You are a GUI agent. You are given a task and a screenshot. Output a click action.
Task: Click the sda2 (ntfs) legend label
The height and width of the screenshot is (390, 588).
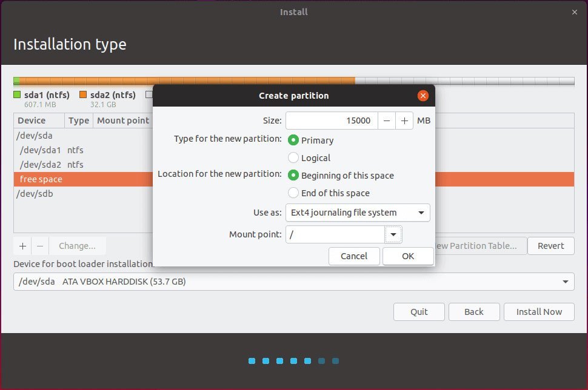pos(113,95)
